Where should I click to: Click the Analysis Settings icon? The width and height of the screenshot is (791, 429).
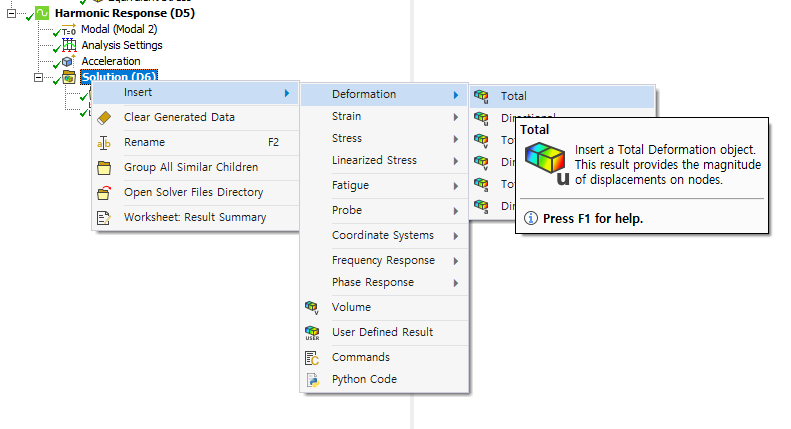tap(69, 45)
